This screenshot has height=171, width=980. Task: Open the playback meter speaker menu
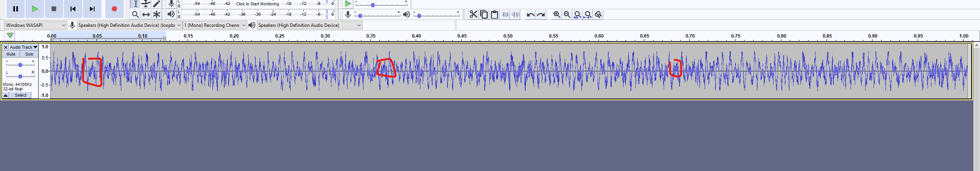pos(171,14)
